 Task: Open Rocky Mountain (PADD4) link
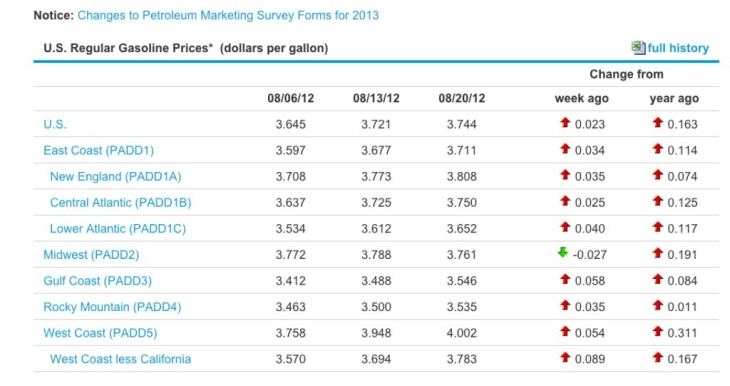click(x=112, y=307)
